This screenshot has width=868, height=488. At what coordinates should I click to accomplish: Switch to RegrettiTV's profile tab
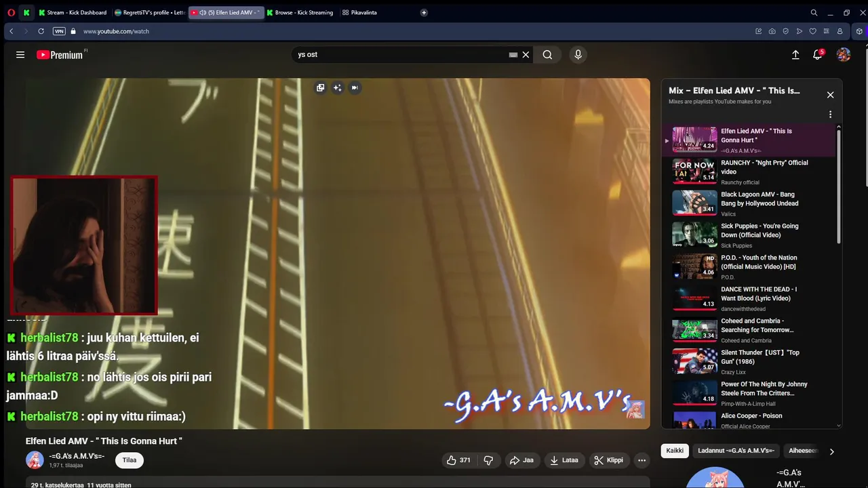(x=150, y=12)
